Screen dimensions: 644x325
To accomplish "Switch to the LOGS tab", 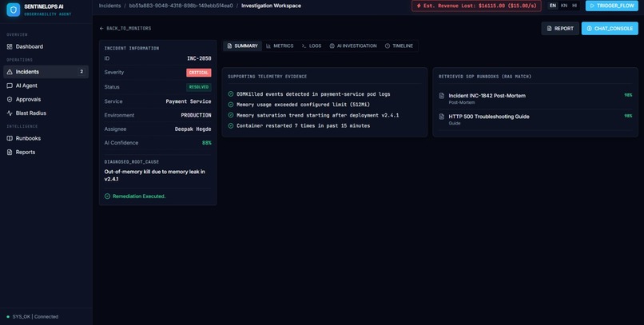I will 312,46.
